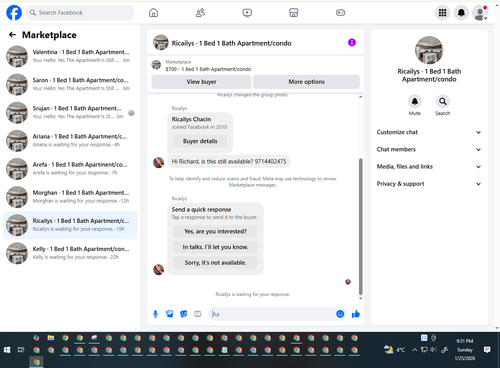Screen dimensions: 500x368
Task: Choose a sticker using sticker icon
Action: (184, 314)
